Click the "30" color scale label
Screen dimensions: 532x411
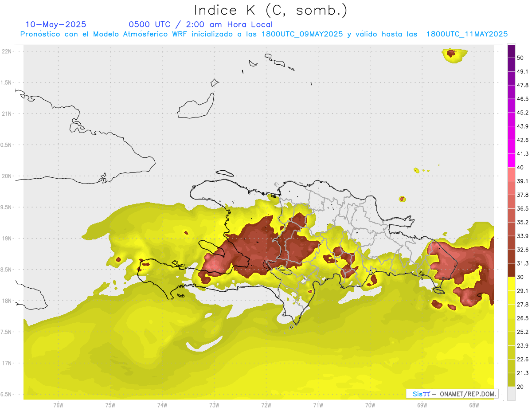pyautogui.click(x=520, y=277)
